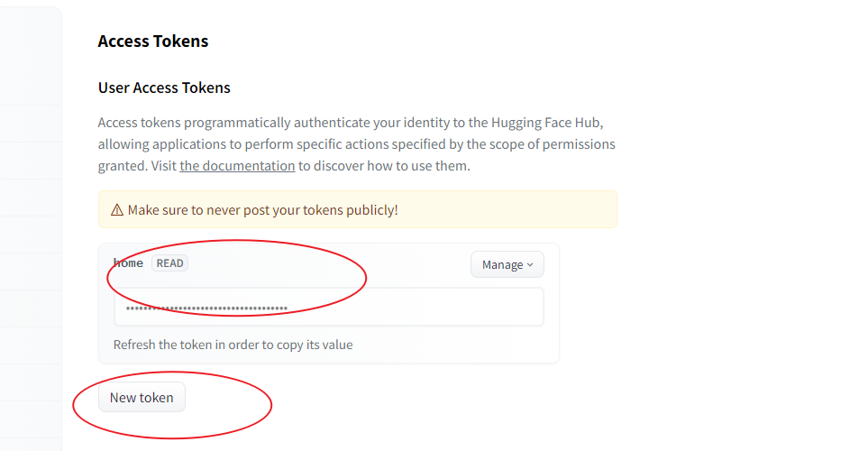Click the masked dots in the token field
This screenshot has height=451, width=868.
click(206, 308)
